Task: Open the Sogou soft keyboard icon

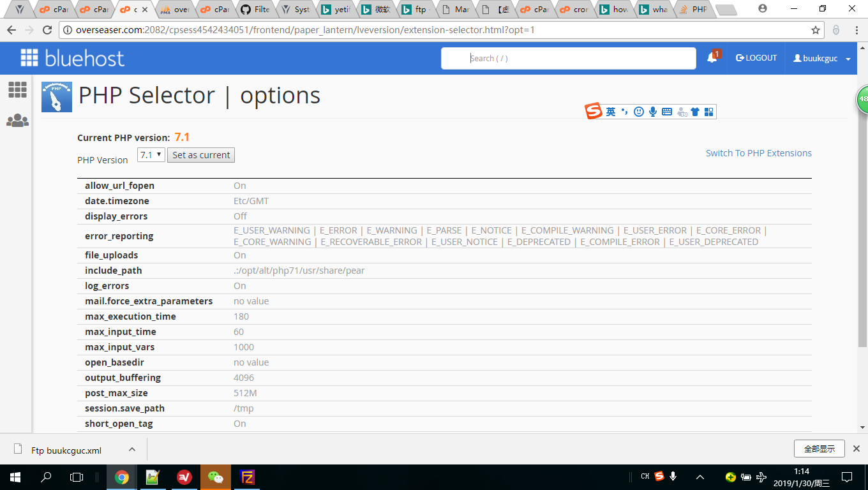Action: [x=667, y=112]
